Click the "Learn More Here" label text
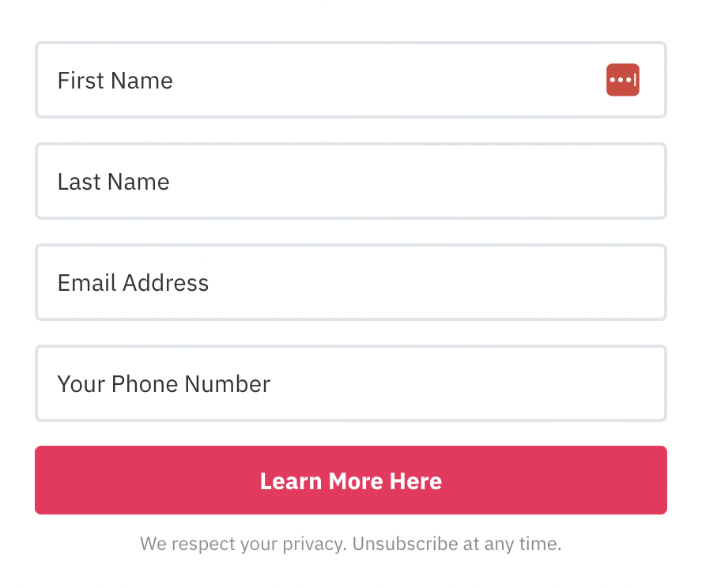Screen dimensions: 702x588 (x=350, y=481)
